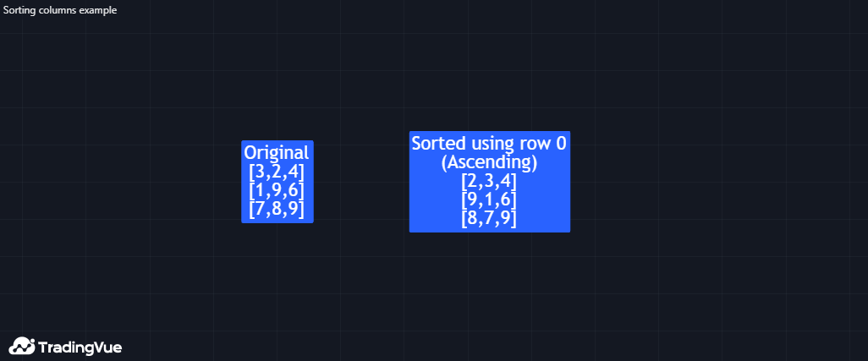
Task: Select the "Sorting columns example" chart title
Action: coord(60,10)
